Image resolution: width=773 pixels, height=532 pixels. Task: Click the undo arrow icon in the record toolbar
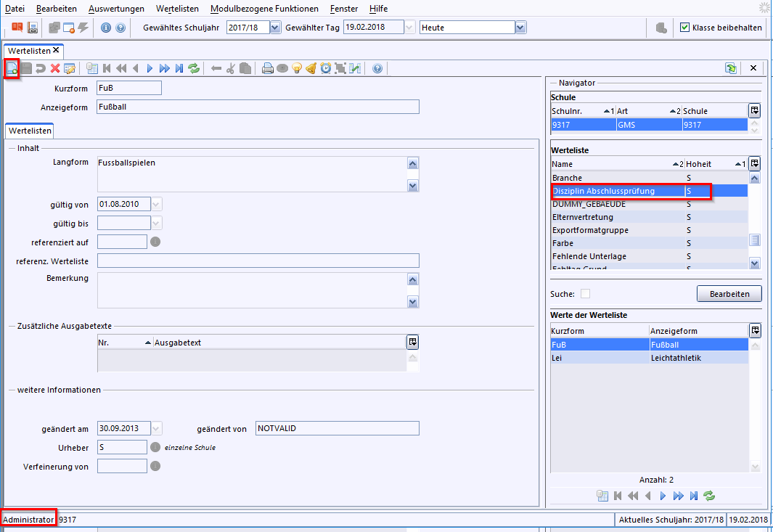[41, 68]
